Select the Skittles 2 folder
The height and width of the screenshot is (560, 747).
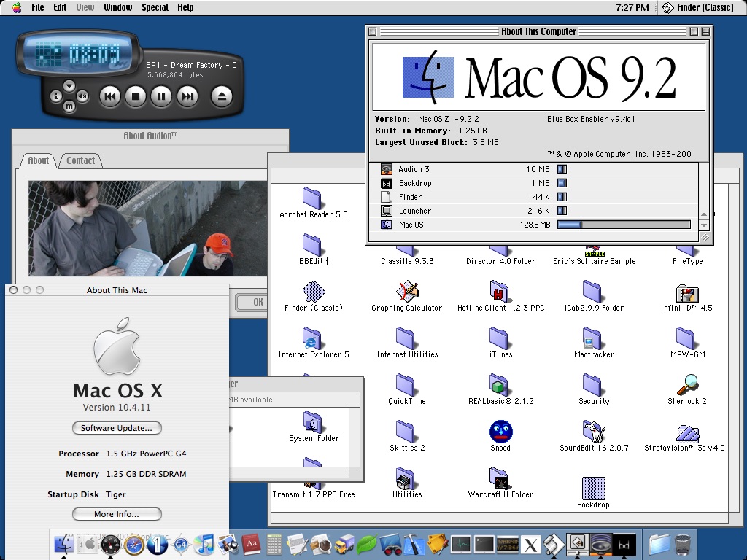[x=406, y=432]
